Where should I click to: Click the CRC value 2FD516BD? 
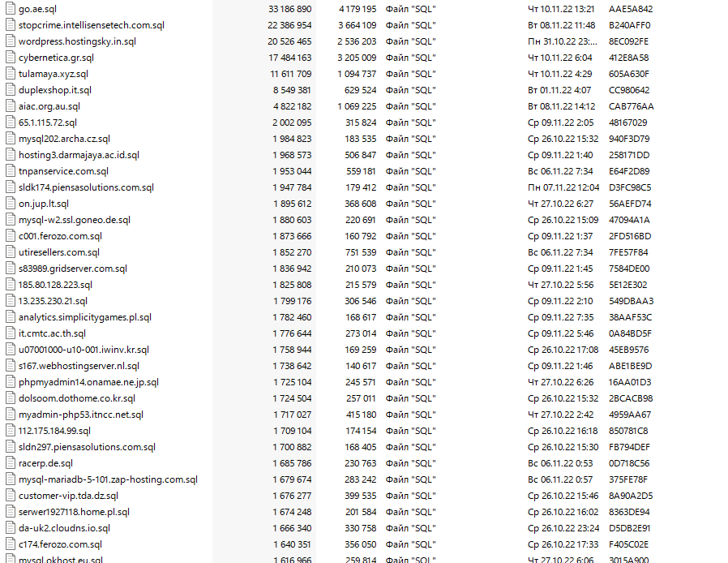pyautogui.click(x=630, y=236)
